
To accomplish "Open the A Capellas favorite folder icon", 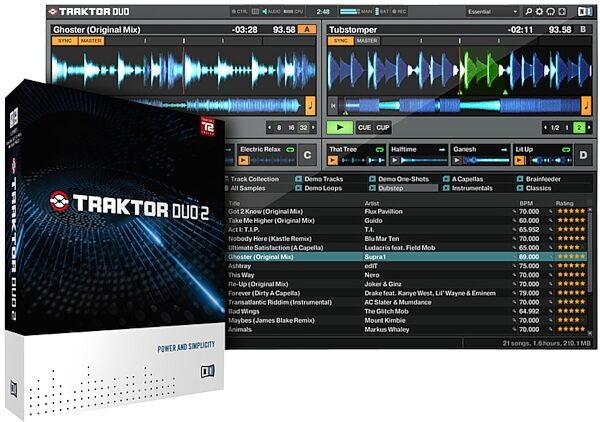I will coord(446,179).
